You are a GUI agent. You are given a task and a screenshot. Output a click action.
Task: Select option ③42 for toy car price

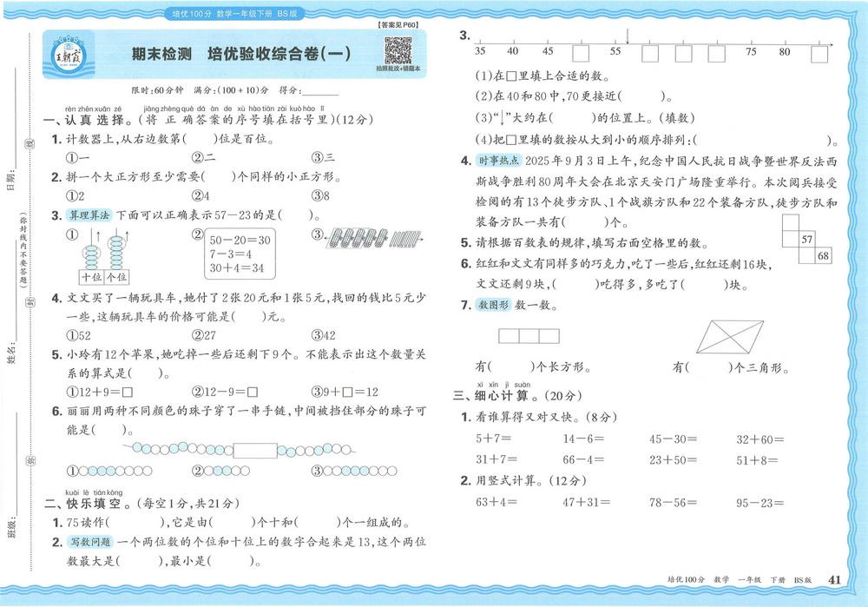pos(323,335)
